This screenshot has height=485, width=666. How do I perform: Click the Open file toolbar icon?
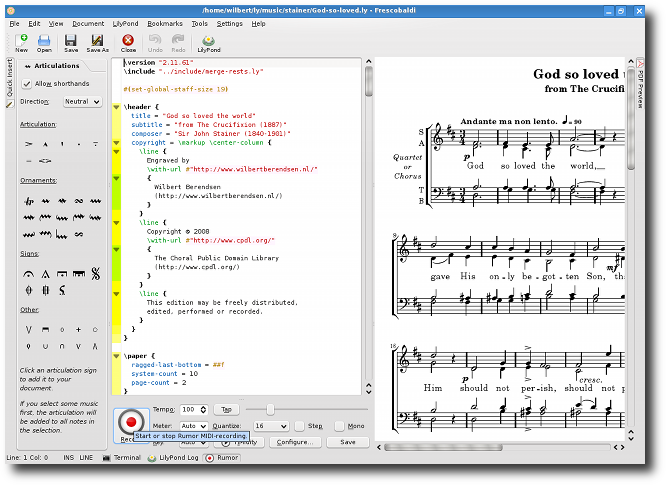coord(44,43)
